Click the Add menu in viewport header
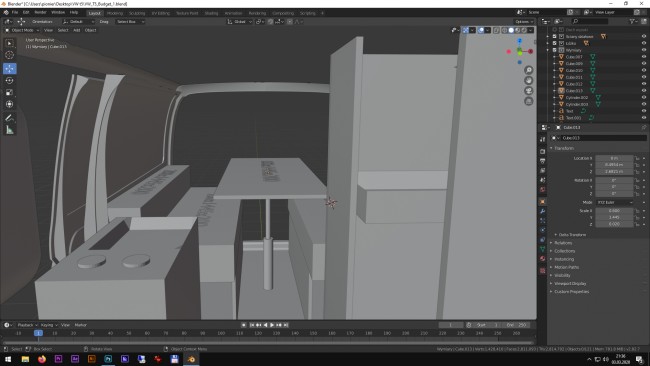The width and height of the screenshot is (650, 366). click(77, 30)
